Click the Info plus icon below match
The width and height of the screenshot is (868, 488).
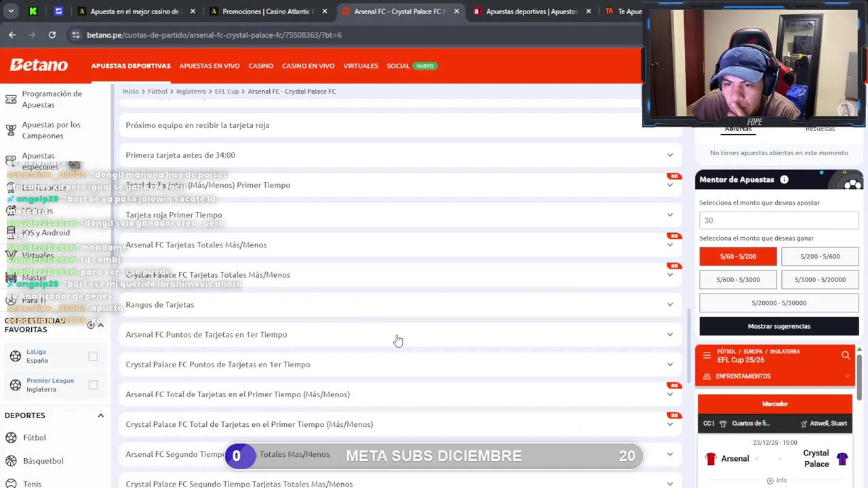(x=770, y=481)
